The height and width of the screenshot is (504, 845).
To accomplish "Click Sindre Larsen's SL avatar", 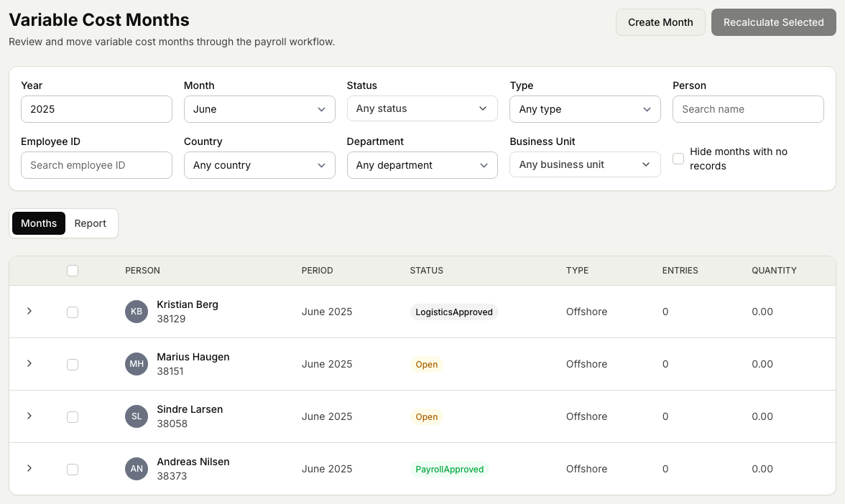I will (137, 416).
